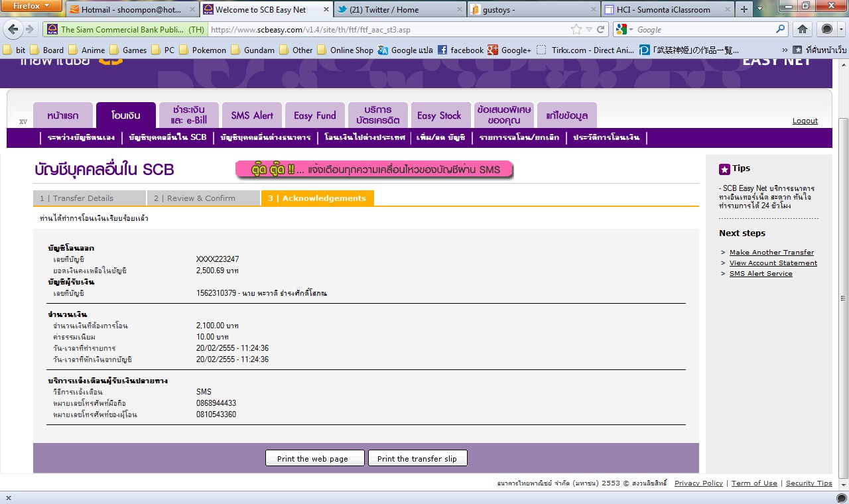Open the Privacy Policy link
Viewport: 849px width, 504px height.
point(698,483)
